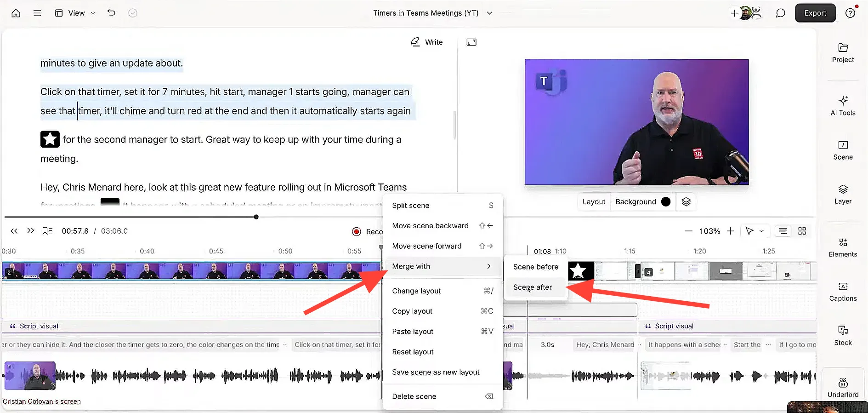Click the layers stack icon below preview

click(686, 202)
